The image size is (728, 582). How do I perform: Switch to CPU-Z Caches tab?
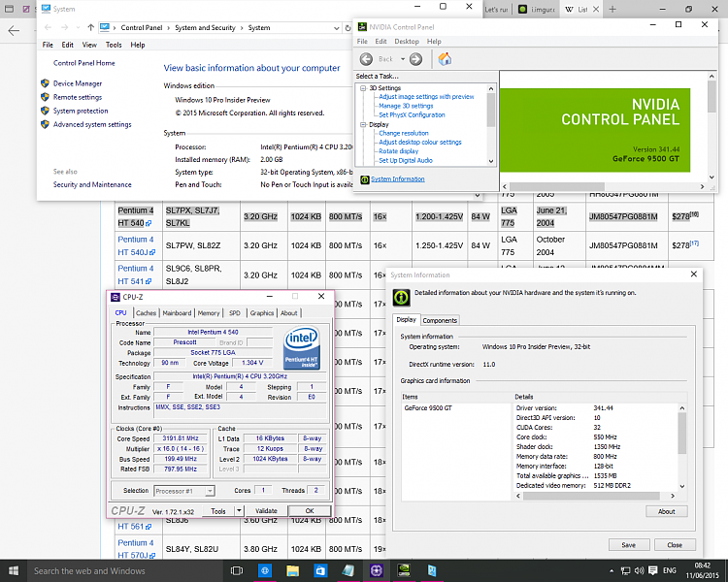(x=146, y=313)
